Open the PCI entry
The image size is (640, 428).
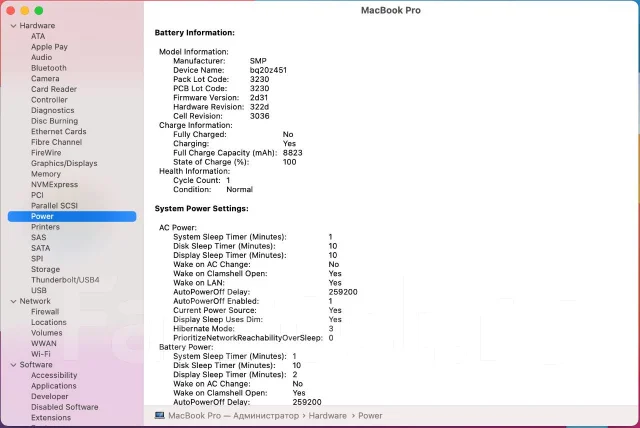[x=37, y=195]
